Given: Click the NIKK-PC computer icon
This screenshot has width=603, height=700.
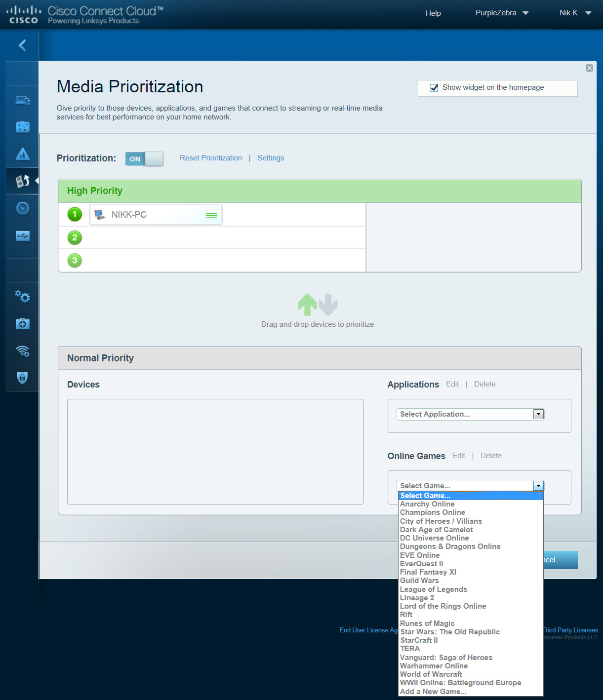Looking at the screenshot, I should 100,215.
